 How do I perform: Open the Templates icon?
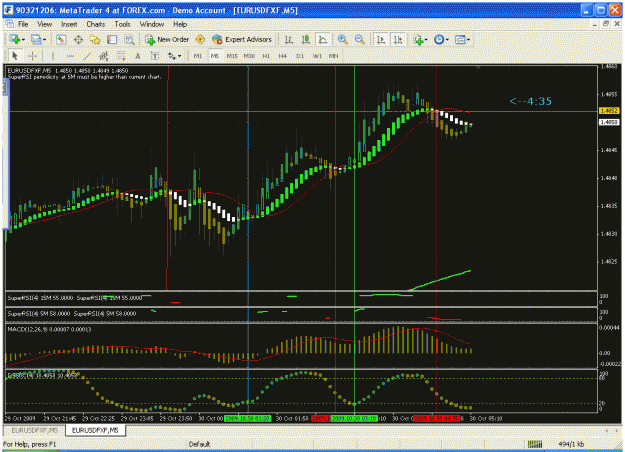pyautogui.click(x=460, y=39)
